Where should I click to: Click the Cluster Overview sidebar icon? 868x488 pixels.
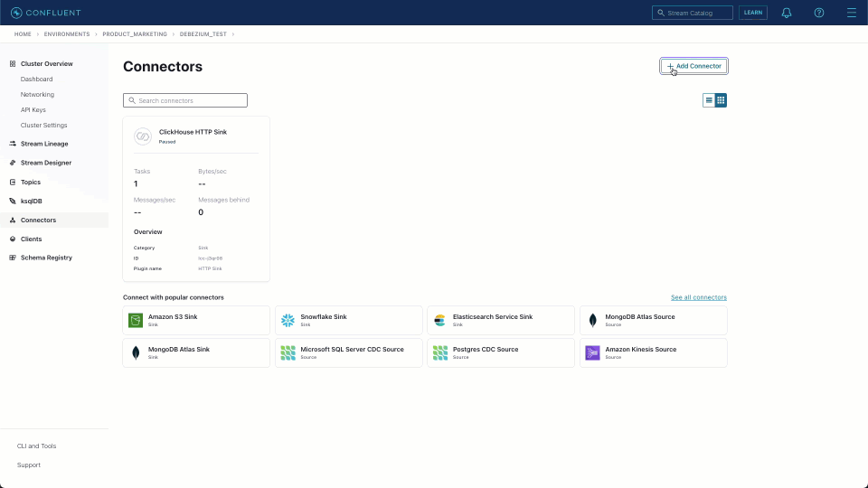pyautogui.click(x=13, y=63)
